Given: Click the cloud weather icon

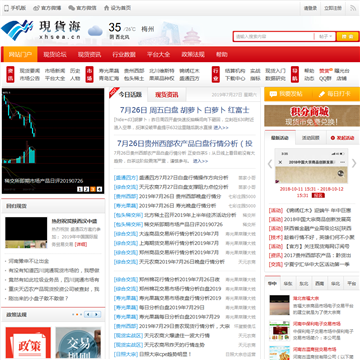Looking at the screenshot, I should tap(95, 31).
